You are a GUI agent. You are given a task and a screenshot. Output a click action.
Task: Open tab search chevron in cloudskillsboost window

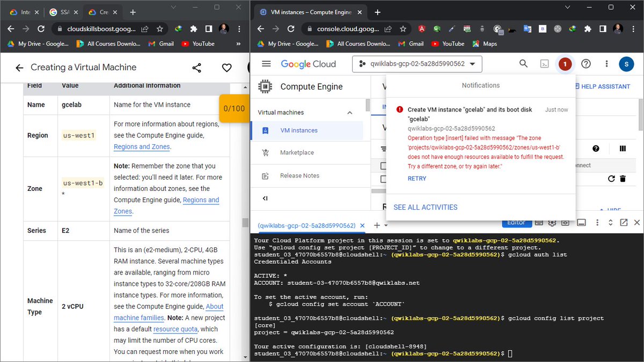[173, 7]
